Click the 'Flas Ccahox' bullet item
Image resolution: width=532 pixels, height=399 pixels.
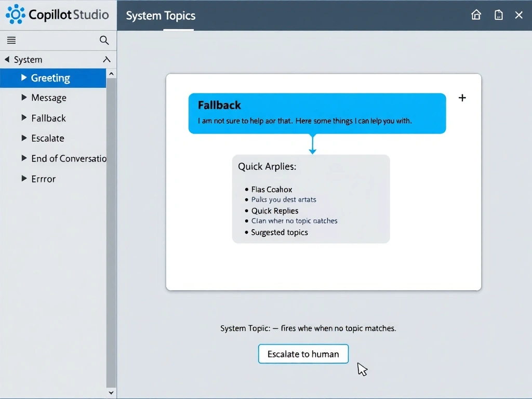coord(271,189)
